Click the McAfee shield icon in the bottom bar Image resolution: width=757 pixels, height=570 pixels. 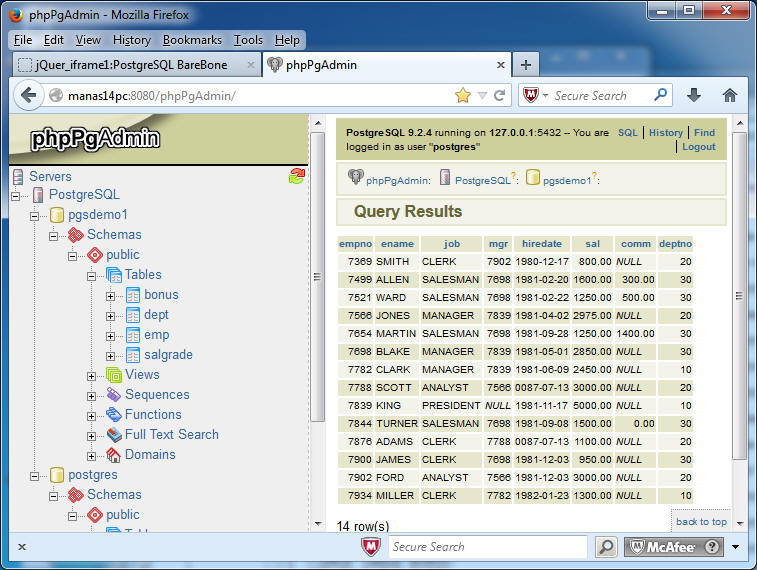point(371,547)
